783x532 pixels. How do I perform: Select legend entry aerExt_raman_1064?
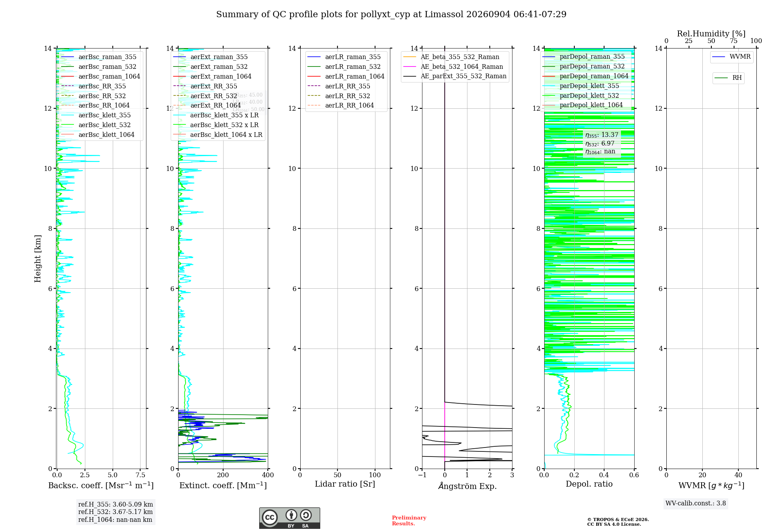(212, 77)
